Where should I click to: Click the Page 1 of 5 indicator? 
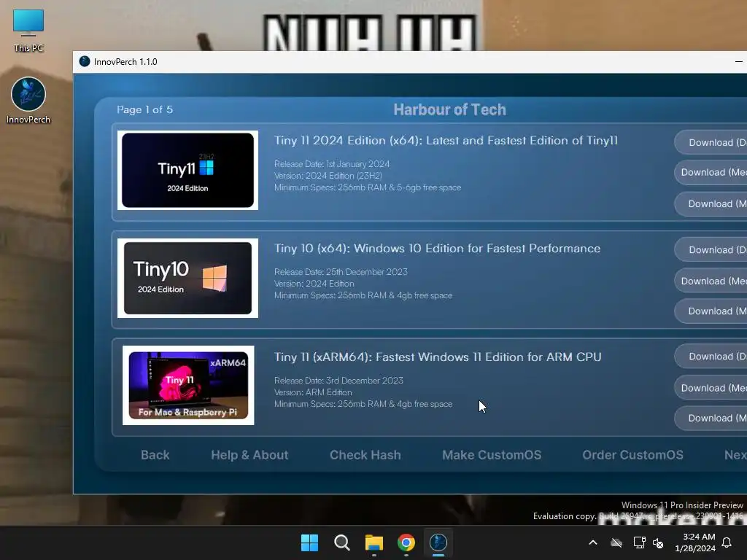(145, 109)
